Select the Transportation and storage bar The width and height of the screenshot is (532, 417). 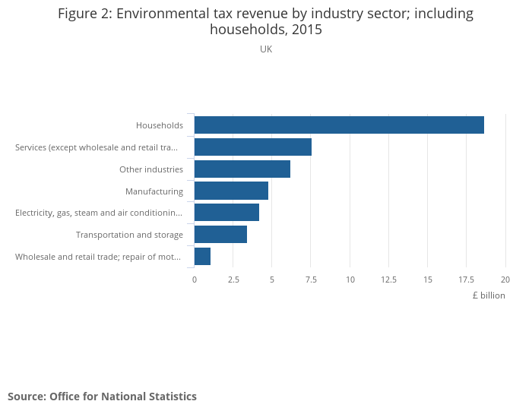pos(220,235)
